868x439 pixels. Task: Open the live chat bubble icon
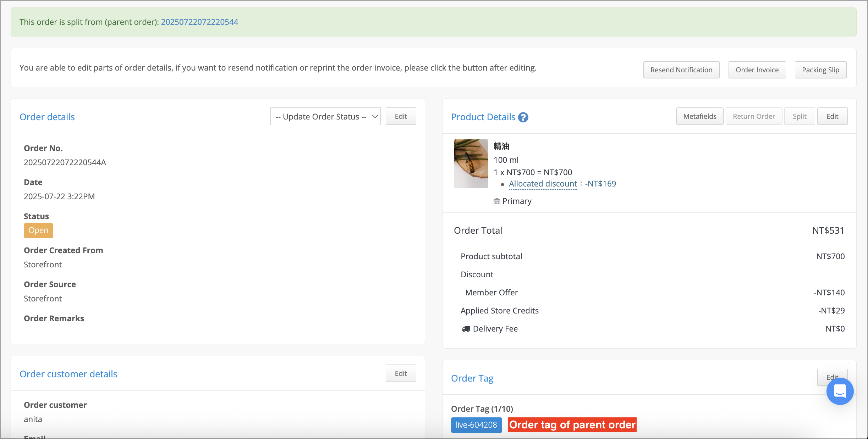(x=840, y=391)
